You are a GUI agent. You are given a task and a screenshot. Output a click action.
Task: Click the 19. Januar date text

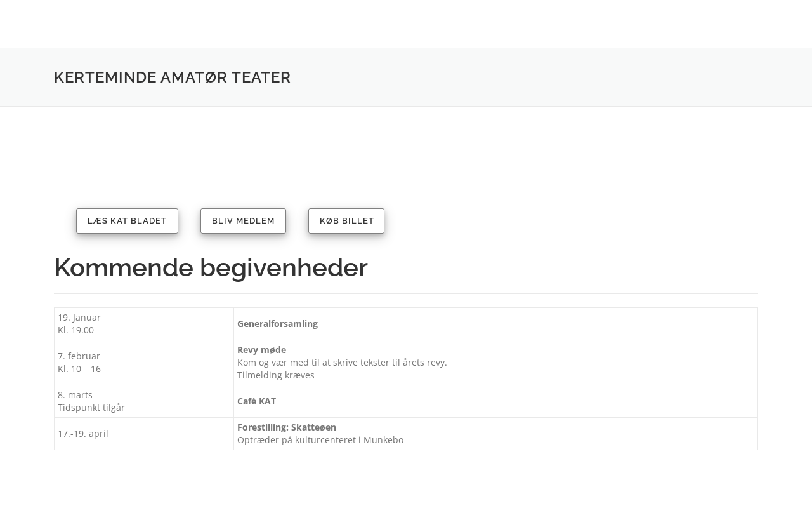coord(79,317)
